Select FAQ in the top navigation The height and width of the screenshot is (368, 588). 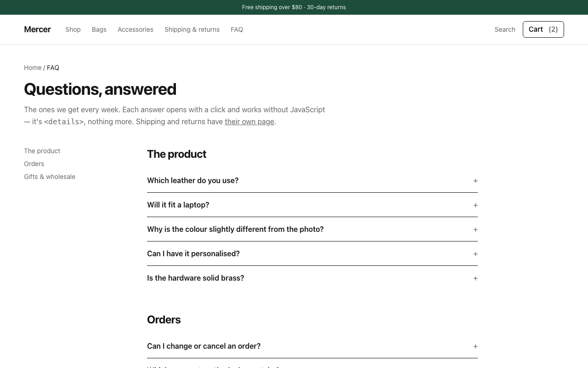point(237,29)
